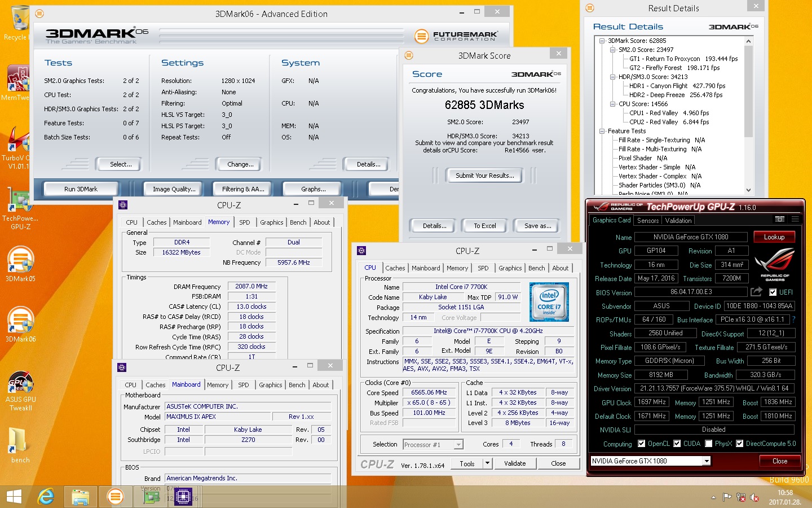Open About tab in CPU-Z Mainboard window
This screenshot has width=812, height=508.
[321, 385]
